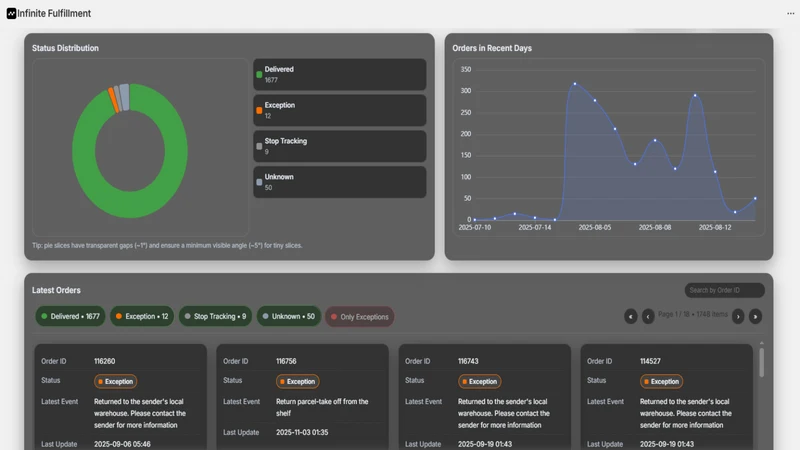Image resolution: width=800 pixels, height=450 pixels.
Task: Toggle the Delivered • 1677 filter chip
Action: [x=70, y=316]
